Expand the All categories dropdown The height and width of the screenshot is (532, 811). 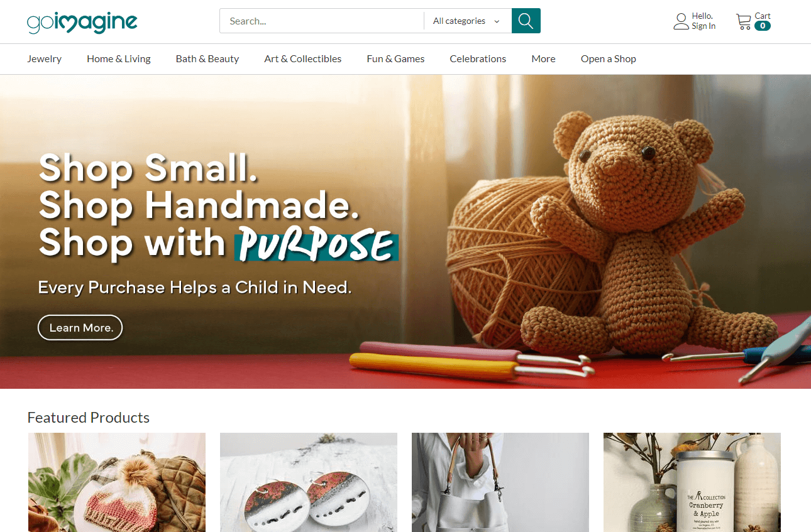[x=467, y=21]
